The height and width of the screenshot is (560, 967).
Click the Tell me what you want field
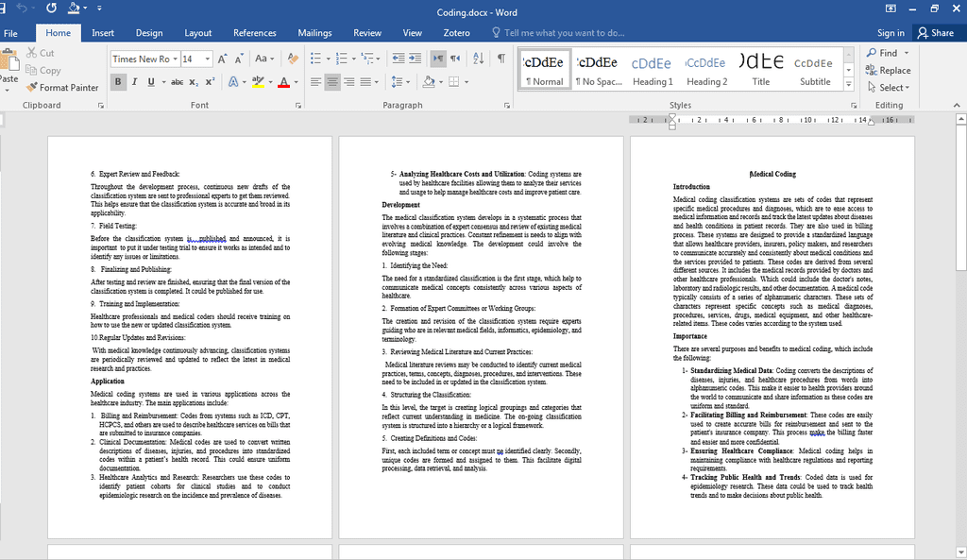[x=558, y=33]
